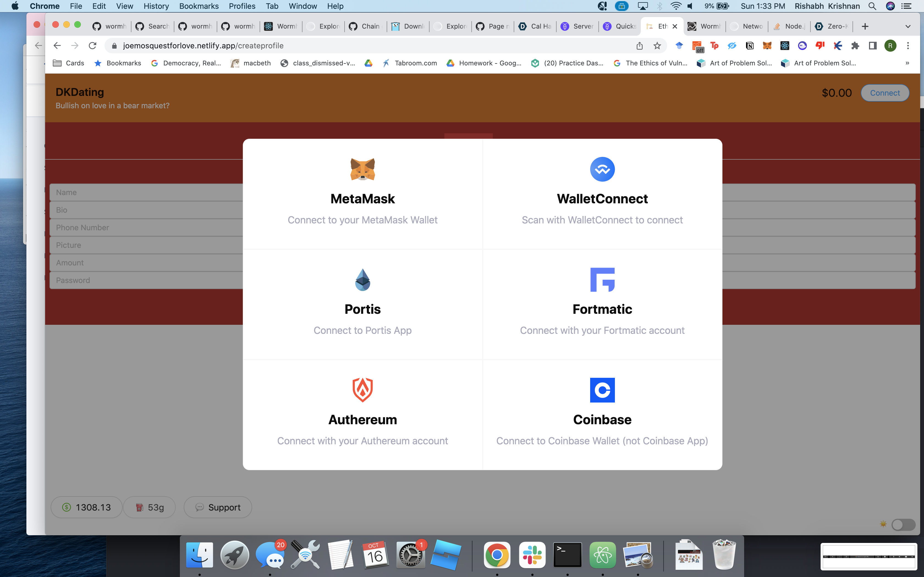The width and height of the screenshot is (924, 577).
Task: Select the Authereum shield icon
Action: tap(362, 390)
